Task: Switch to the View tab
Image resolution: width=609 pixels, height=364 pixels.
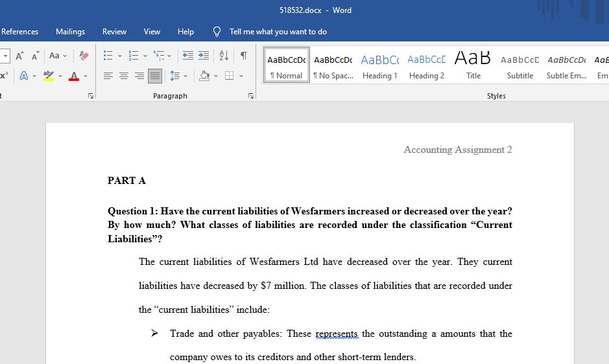Action: pyautogui.click(x=152, y=32)
